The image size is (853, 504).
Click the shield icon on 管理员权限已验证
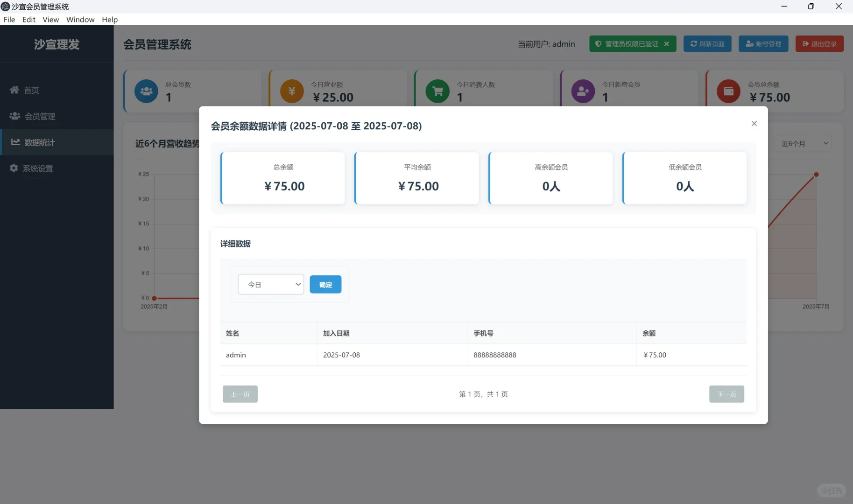[598, 44]
